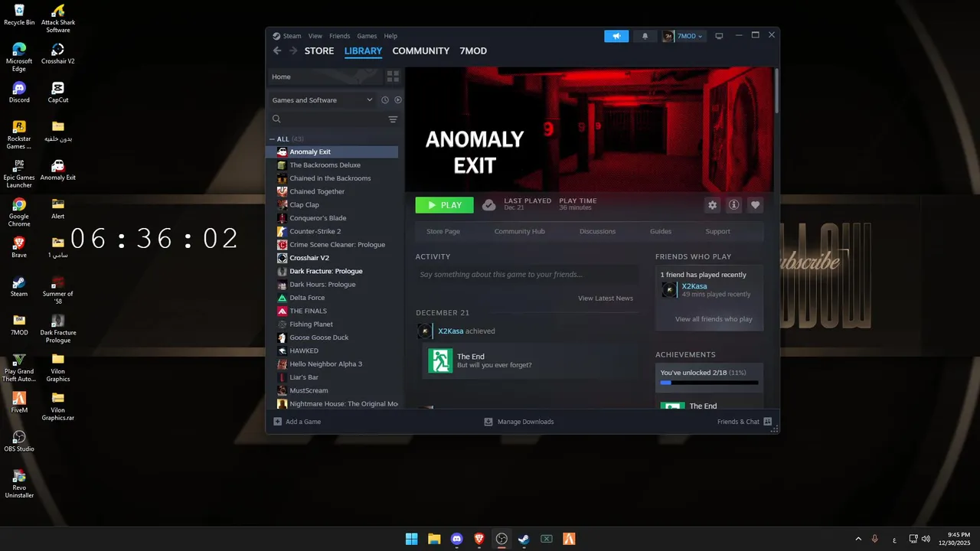Open Anomaly Exit manage gear settings
This screenshot has width=980, height=551.
coord(713,205)
